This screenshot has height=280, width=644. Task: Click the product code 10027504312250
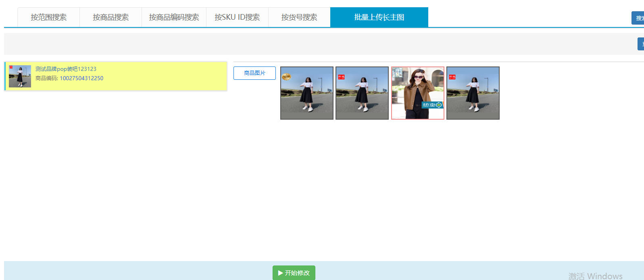81,78
